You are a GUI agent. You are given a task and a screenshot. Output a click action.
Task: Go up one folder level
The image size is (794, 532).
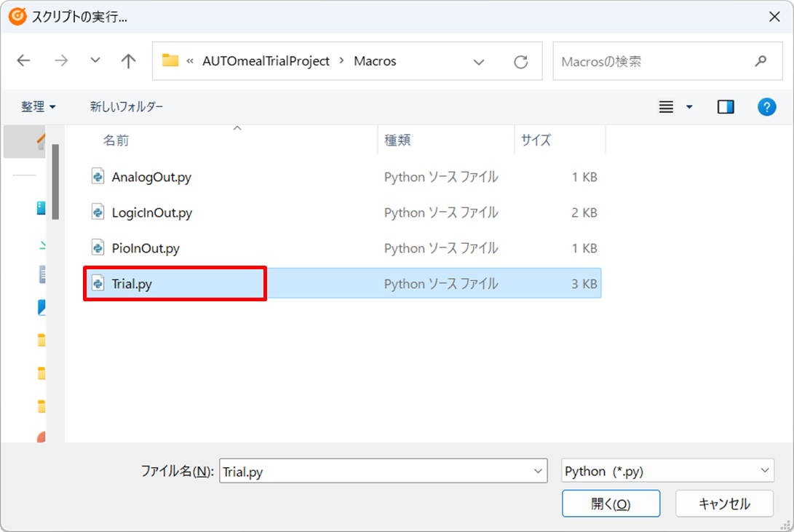tap(128, 61)
